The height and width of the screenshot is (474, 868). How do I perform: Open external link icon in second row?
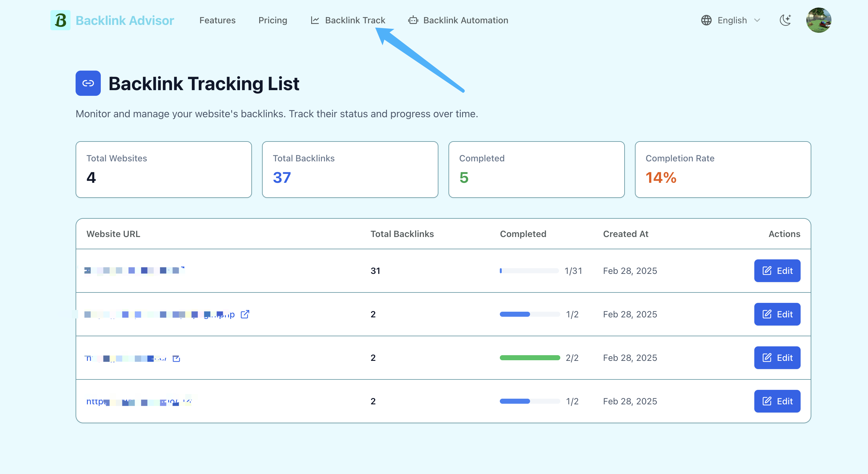[x=245, y=314]
